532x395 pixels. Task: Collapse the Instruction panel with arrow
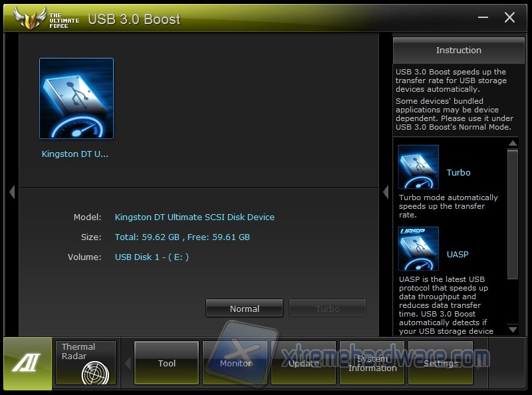386,192
